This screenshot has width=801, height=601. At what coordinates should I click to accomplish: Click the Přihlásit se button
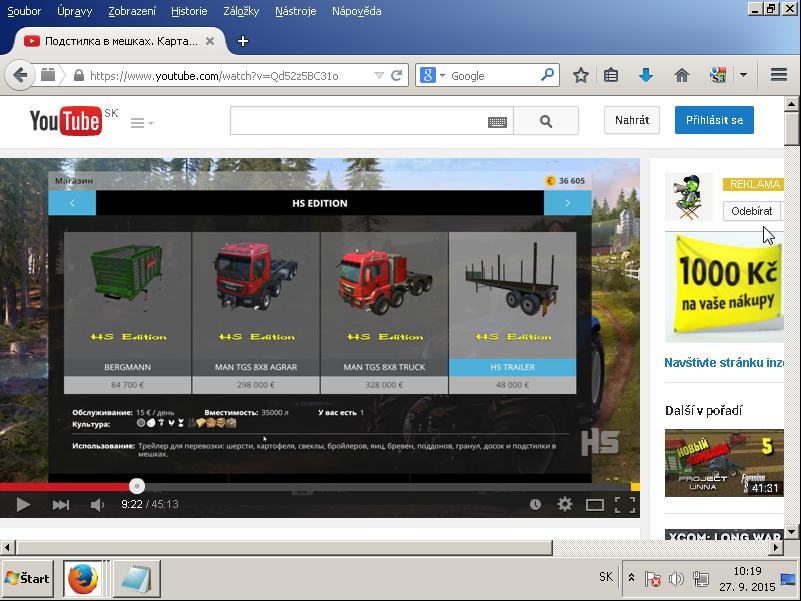(714, 120)
